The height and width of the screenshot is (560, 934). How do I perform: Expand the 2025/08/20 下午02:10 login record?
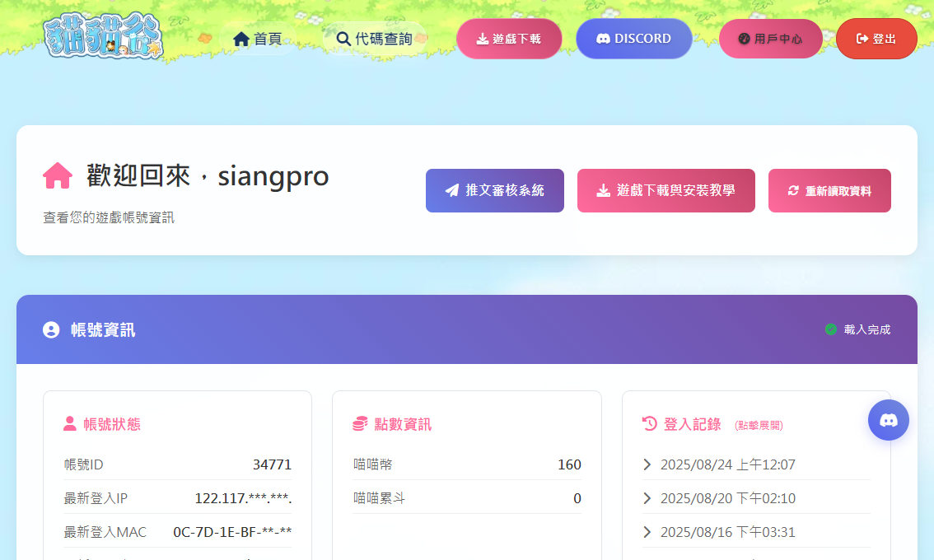tap(719, 498)
